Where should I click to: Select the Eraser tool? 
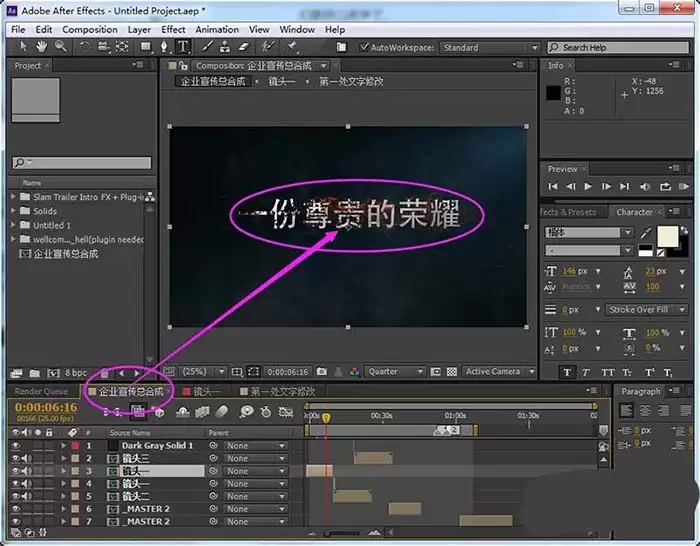243,47
